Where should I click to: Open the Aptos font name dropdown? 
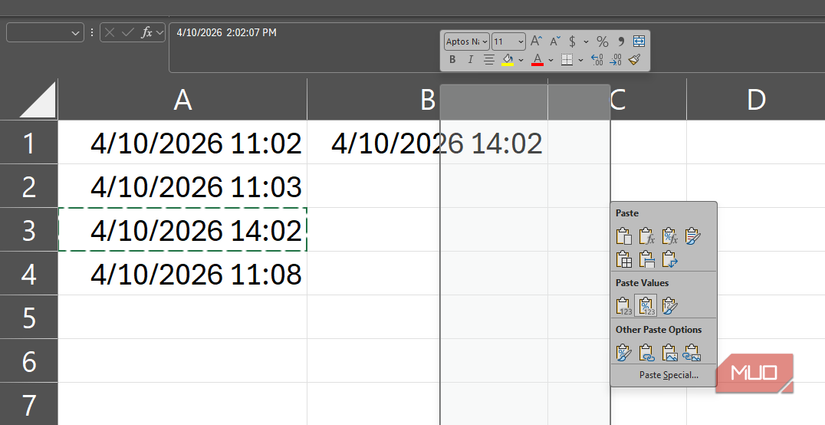tap(484, 41)
